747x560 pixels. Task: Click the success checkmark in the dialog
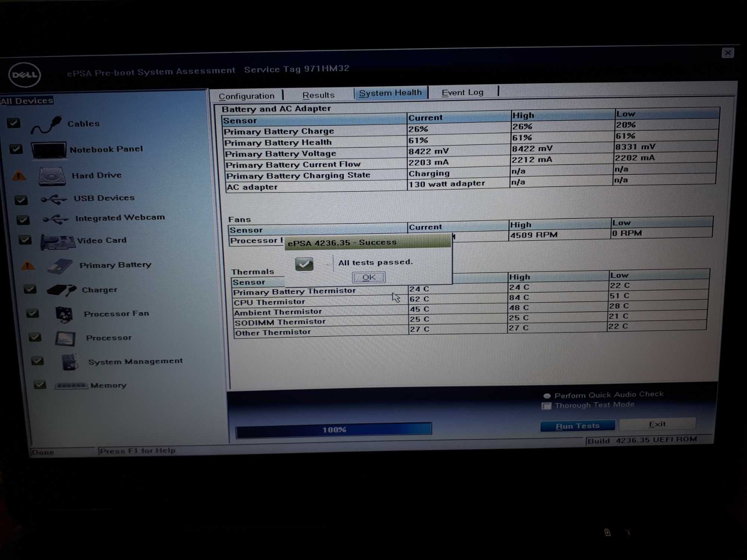(304, 264)
